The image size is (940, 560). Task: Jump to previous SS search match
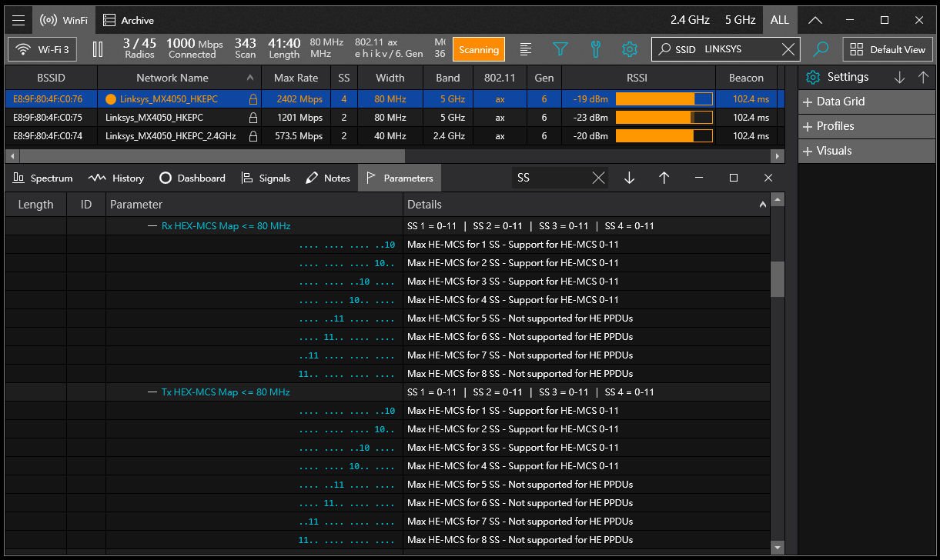pyautogui.click(x=664, y=178)
